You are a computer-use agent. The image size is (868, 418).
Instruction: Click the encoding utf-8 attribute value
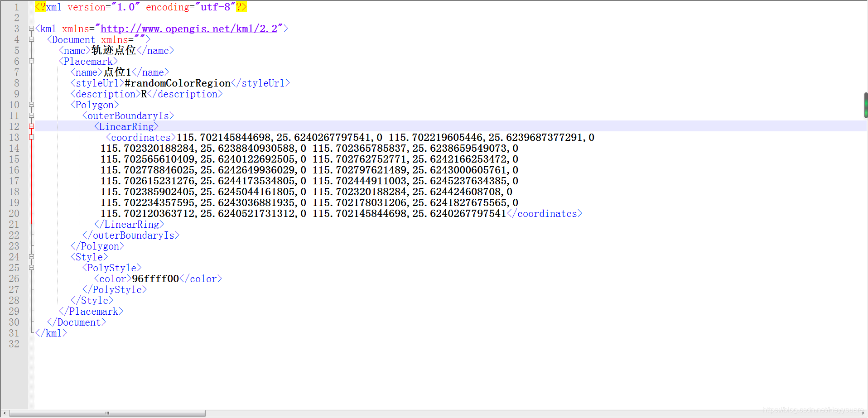[215, 7]
